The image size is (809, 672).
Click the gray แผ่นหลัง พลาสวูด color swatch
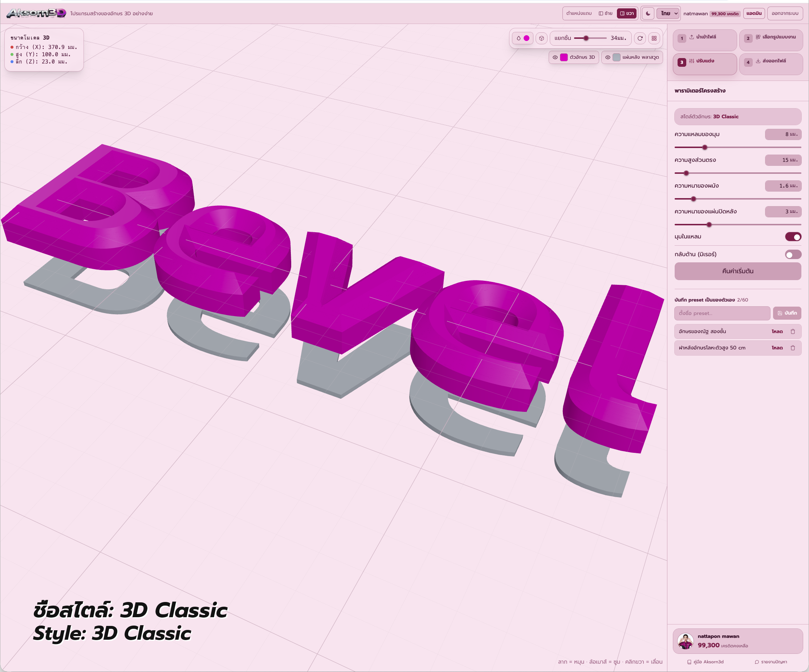click(x=617, y=57)
